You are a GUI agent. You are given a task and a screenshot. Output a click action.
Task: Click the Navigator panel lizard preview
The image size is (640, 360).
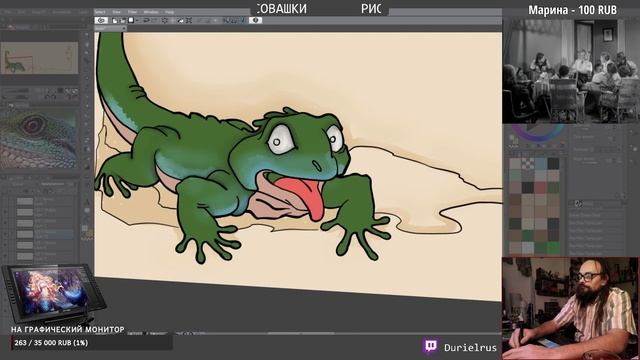tap(40, 58)
